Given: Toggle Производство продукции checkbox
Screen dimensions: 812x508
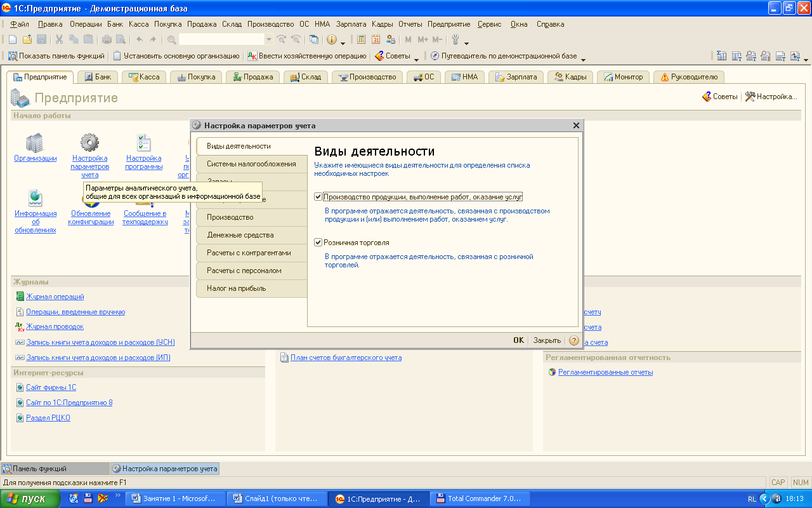Looking at the screenshot, I should coord(318,197).
